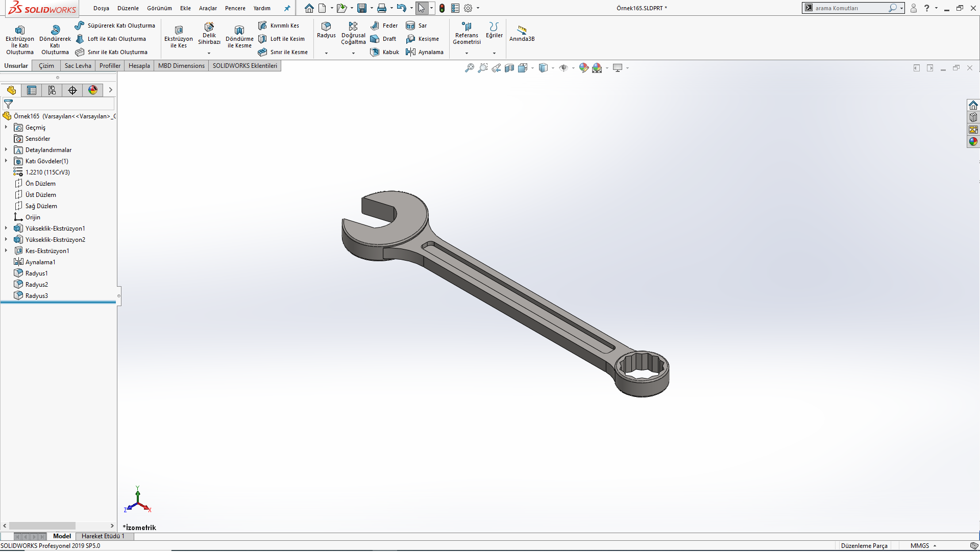Select the Kabuk shell tool
This screenshot has height=552, width=980.
point(385,52)
